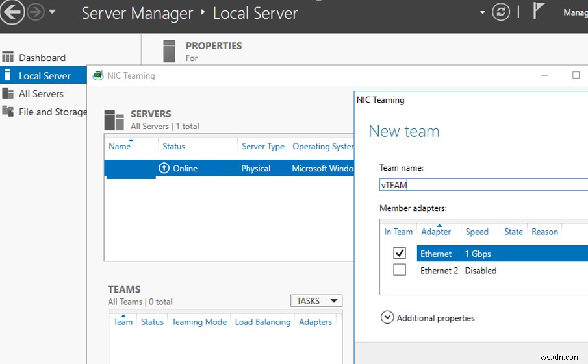Sort servers by Server Type column

coord(263,147)
